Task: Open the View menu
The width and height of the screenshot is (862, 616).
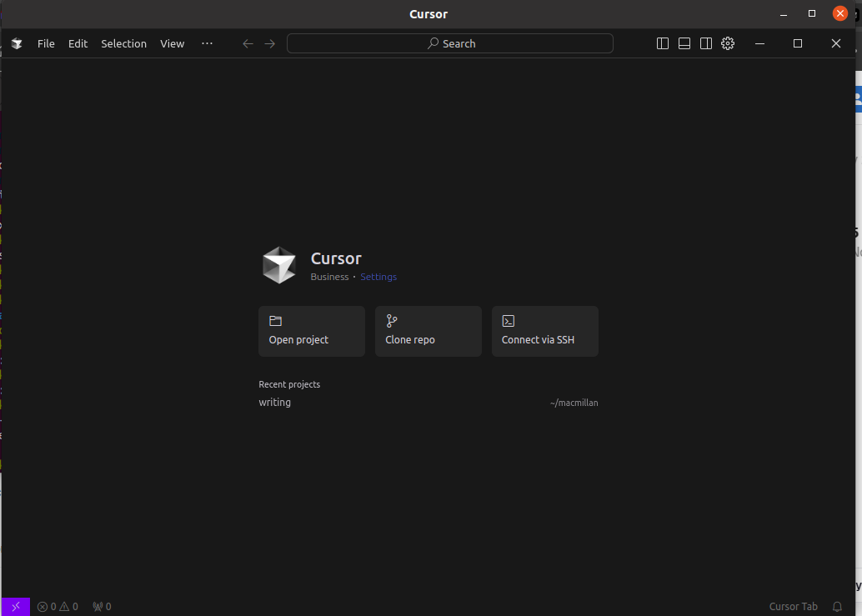Action: (x=172, y=44)
